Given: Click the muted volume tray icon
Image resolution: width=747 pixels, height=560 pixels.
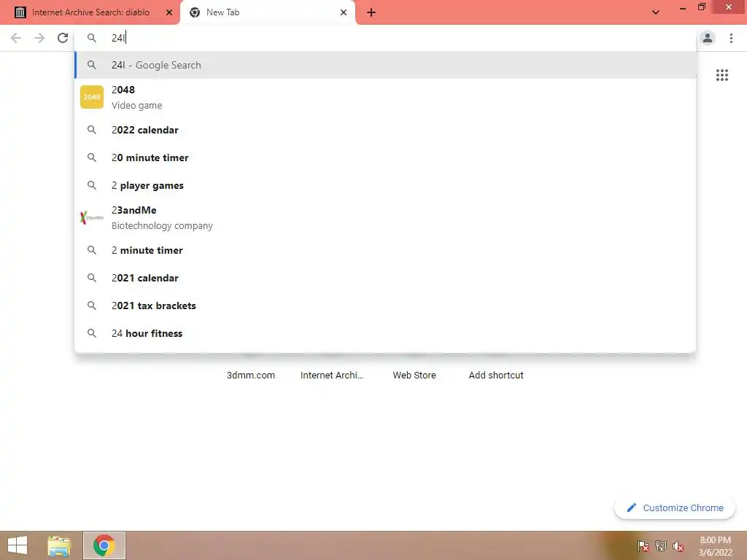Looking at the screenshot, I should (x=678, y=547).
